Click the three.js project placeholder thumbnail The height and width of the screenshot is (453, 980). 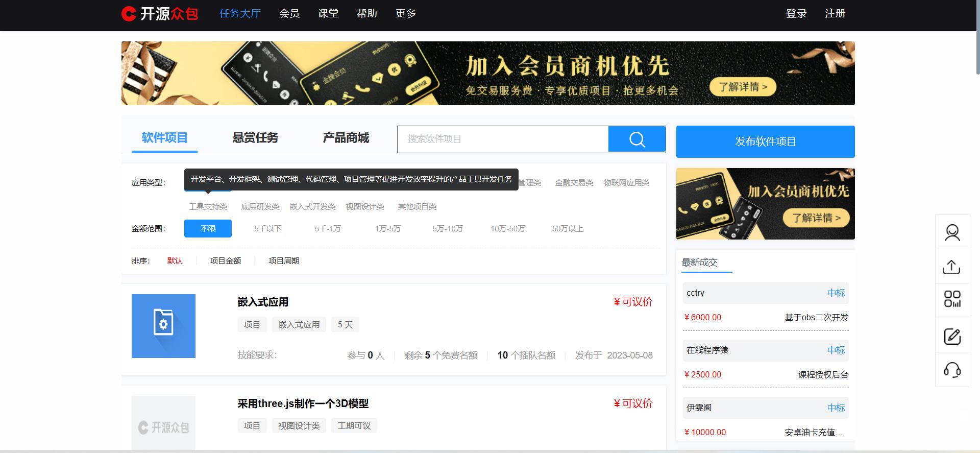pyautogui.click(x=163, y=424)
